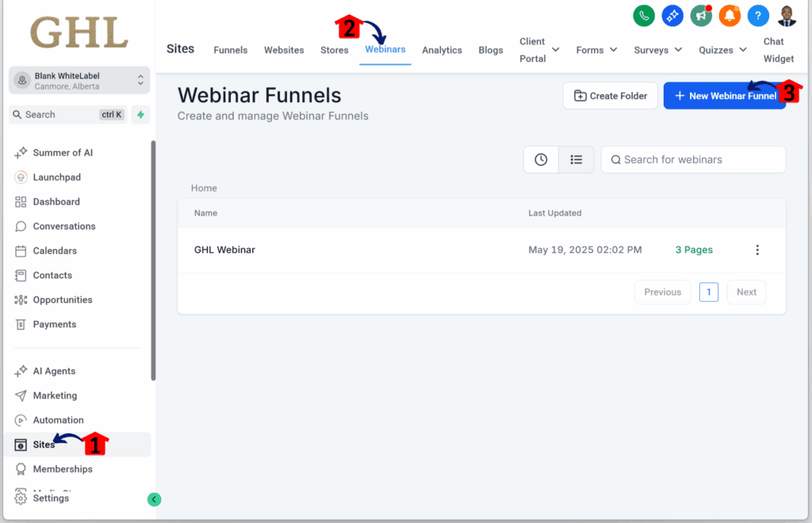The image size is (812, 523).
Task: Open the Websites tab
Action: pyautogui.click(x=284, y=50)
